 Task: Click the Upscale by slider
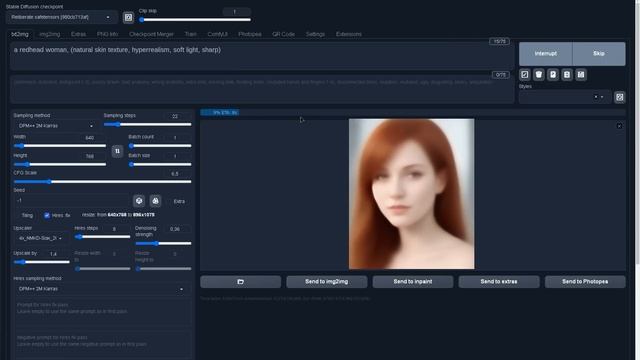click(42, 262)
